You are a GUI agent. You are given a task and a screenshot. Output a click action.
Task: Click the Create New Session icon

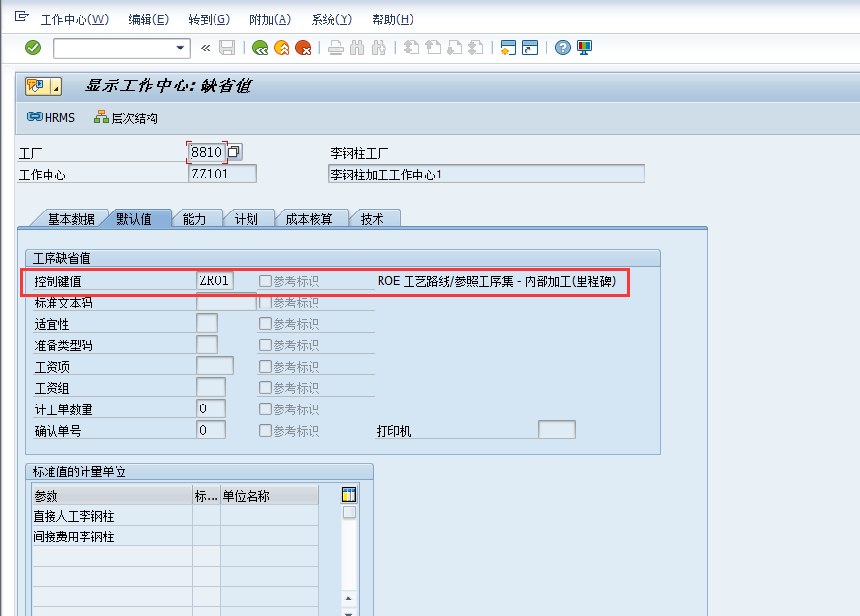[x=509, y=47]
